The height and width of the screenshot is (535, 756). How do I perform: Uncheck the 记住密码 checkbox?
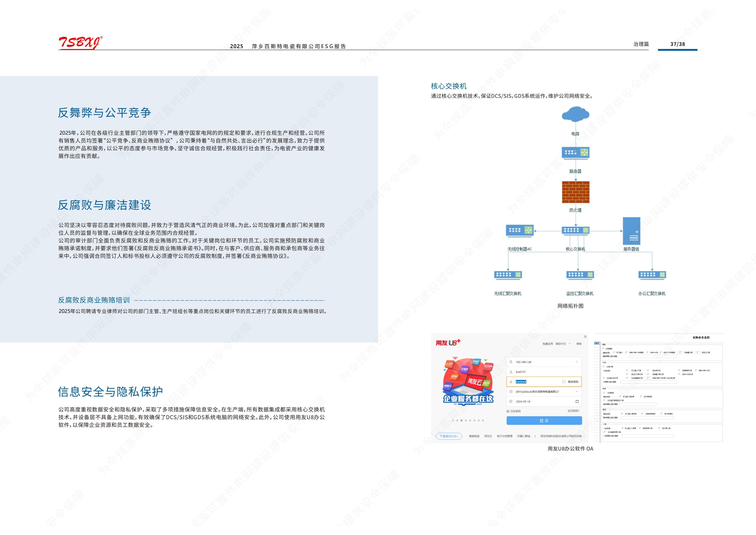(x=508, y=411)
